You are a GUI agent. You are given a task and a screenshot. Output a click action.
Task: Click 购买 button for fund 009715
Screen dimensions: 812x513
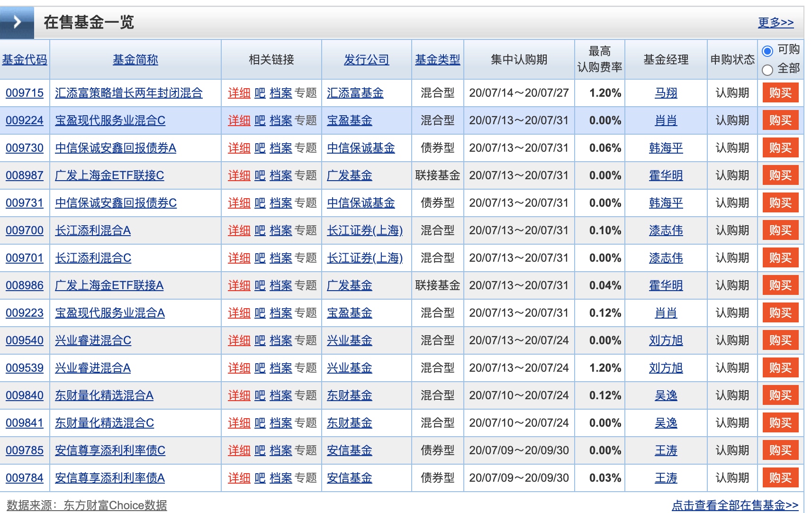[x=780, y=93]
